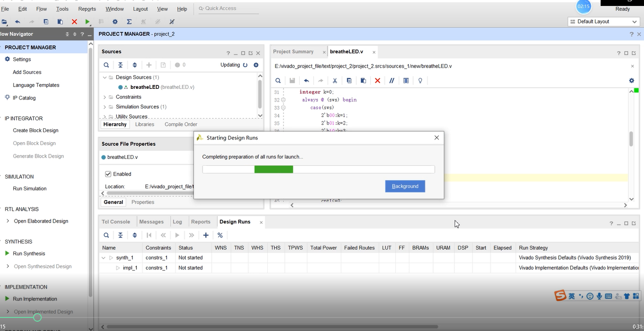
Task: Click the Background button in dialog
Action: click(405, 186)
